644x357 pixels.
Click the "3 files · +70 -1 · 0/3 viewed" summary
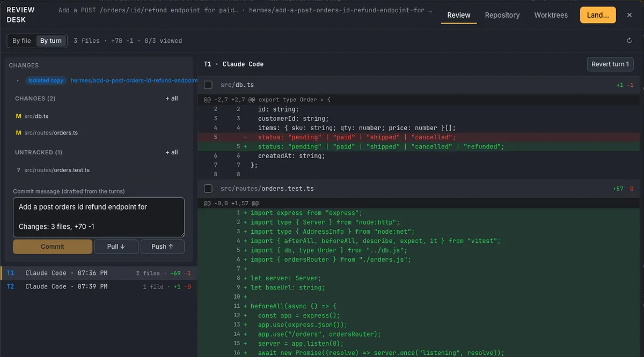[128, 41]
